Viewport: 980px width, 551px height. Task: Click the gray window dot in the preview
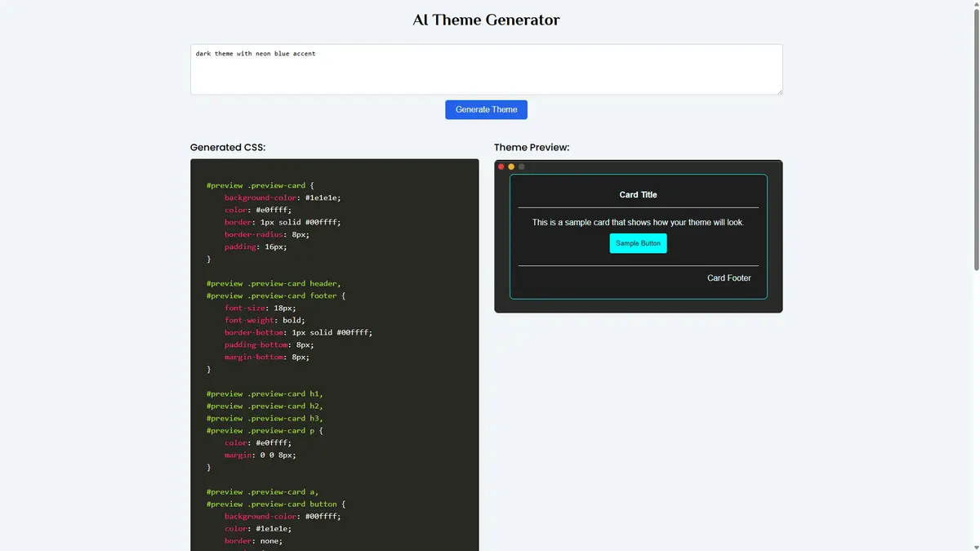(x=520, y=166)
